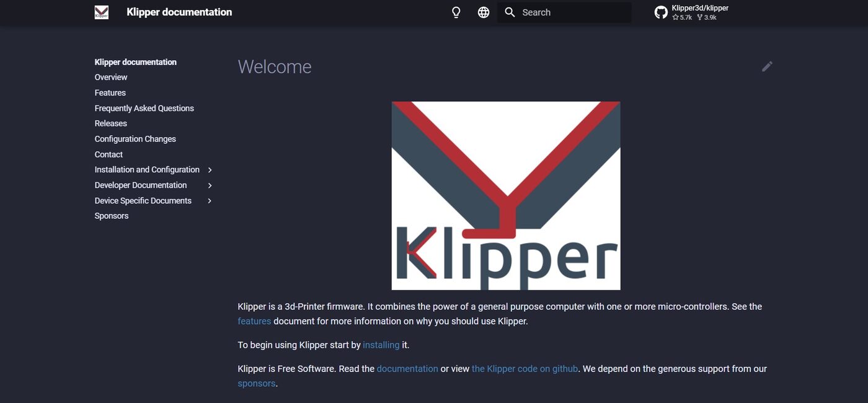The width and height of the screenshot is (868, 403).
Task: Click the 'features' link in paragraph
Action: pyautogui.click(x=254, y=321)
